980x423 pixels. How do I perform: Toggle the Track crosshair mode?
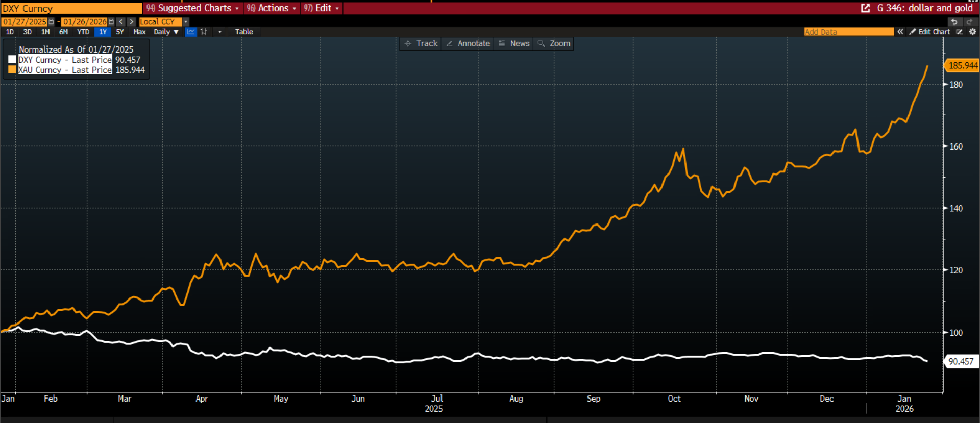(x=421, y=44)
